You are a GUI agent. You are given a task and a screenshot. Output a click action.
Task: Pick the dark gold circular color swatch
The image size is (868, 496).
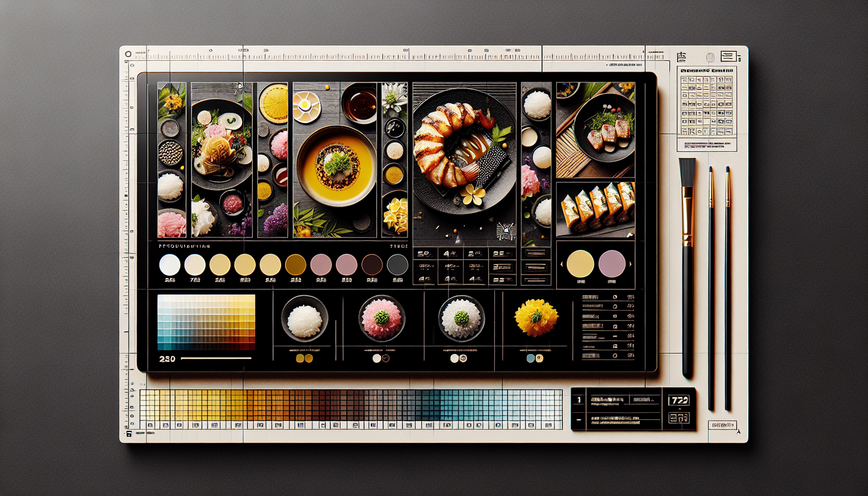click(295, 265)
